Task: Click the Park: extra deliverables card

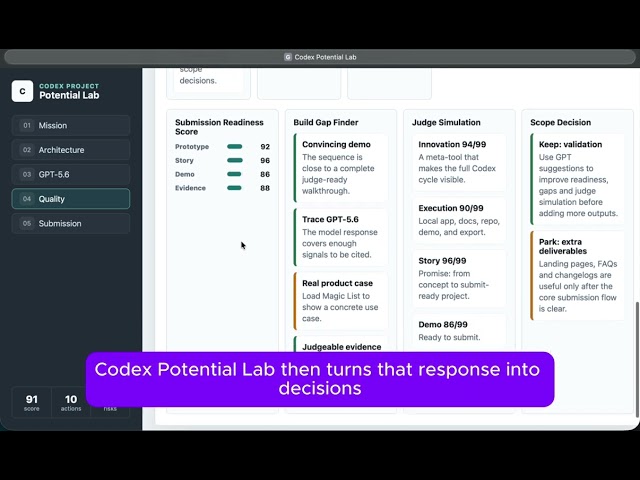Action: [578, 276]
